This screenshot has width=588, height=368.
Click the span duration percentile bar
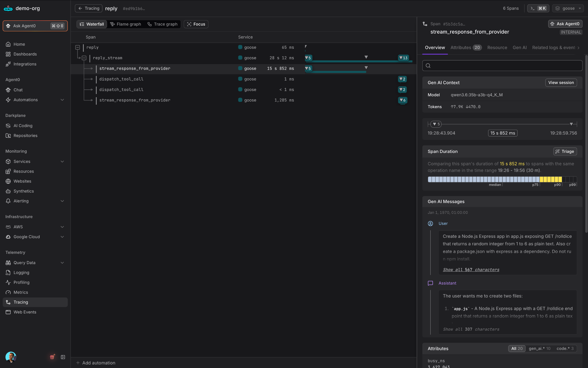click(x=502, y=179)
